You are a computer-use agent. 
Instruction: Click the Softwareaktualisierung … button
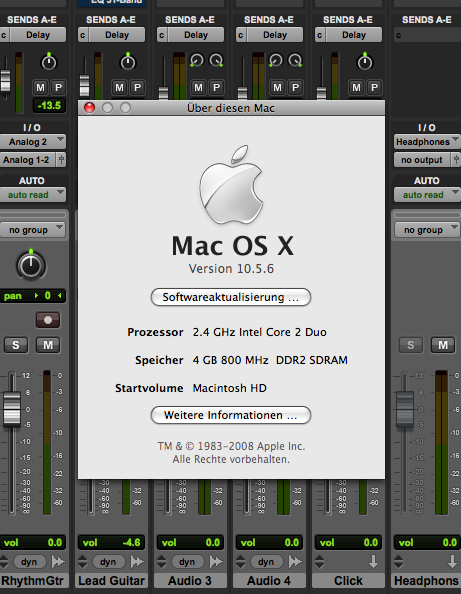click(231, 297)
